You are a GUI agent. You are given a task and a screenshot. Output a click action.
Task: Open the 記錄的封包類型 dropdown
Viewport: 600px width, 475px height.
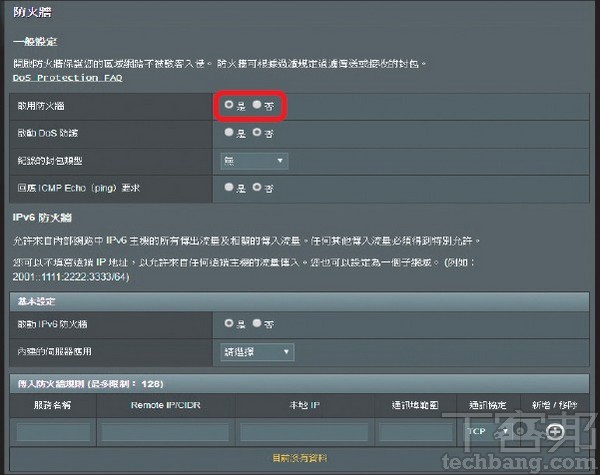(254, 159)
